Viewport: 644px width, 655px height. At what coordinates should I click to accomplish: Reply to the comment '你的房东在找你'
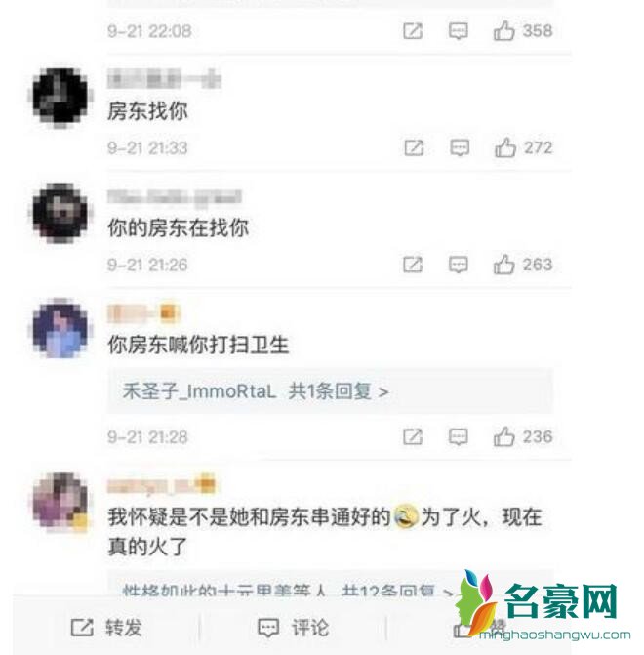point(459,265)
